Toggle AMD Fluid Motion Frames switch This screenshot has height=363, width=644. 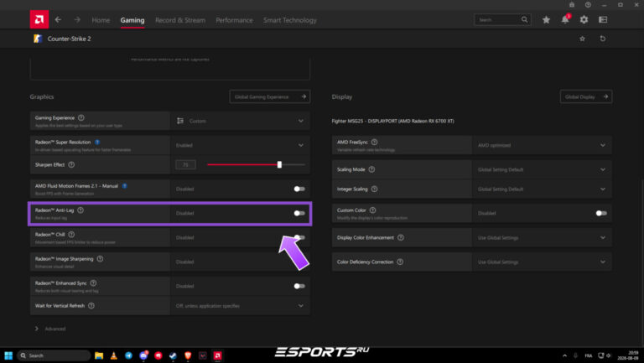299,189
